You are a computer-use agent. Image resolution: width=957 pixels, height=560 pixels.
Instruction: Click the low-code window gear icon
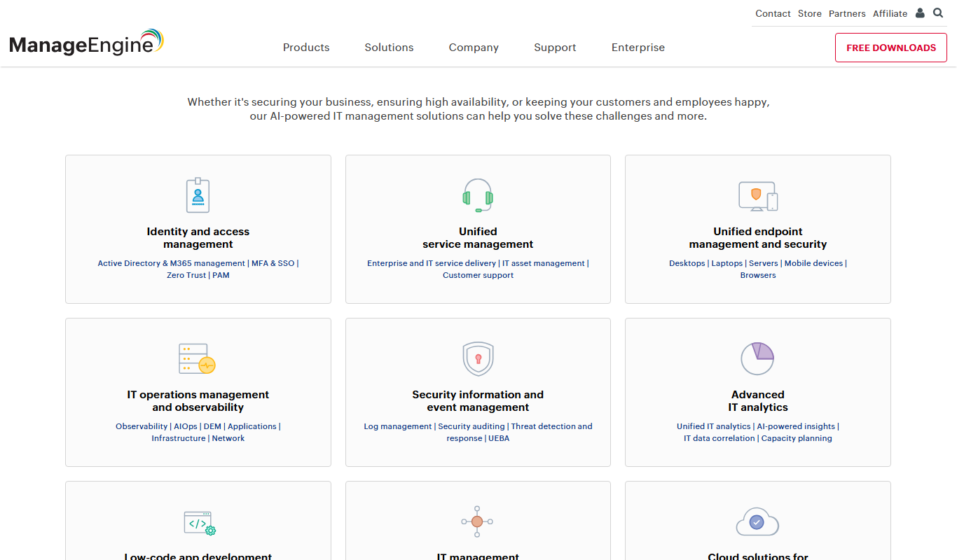point(200,523)
